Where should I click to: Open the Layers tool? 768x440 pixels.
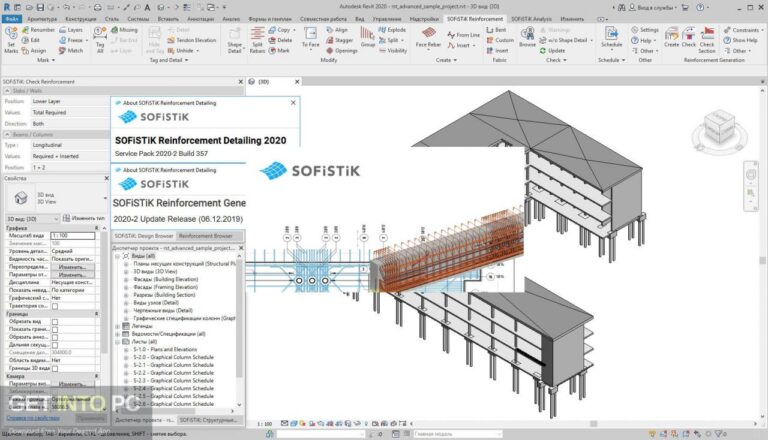point(71,30)
